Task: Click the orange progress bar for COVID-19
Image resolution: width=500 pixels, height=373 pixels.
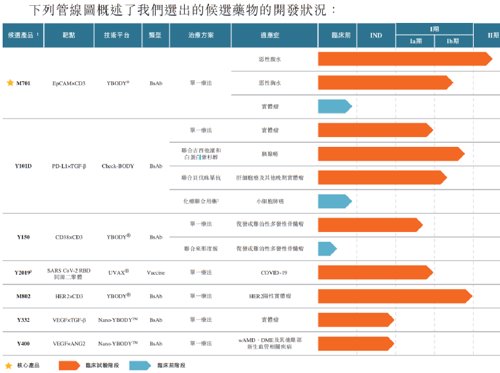Action: 376,272
